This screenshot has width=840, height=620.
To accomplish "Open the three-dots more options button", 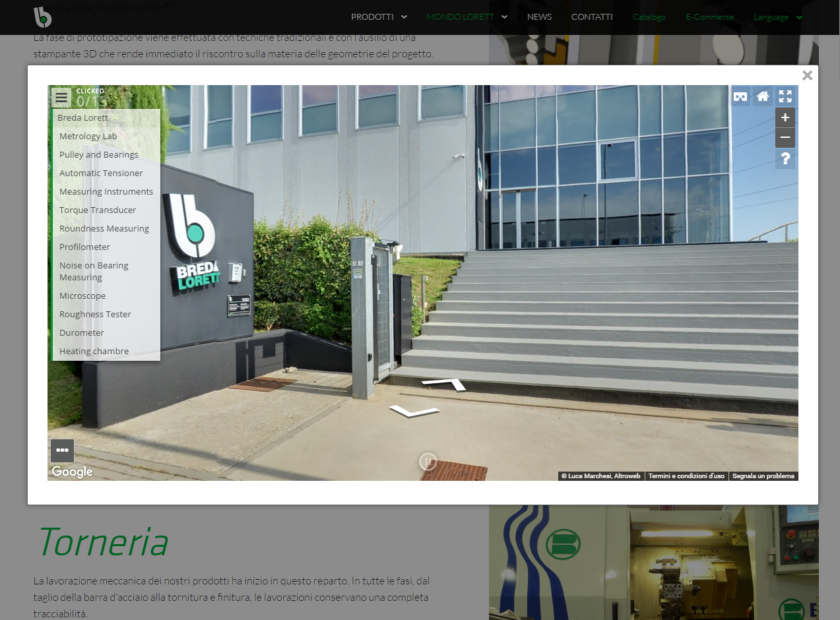I will 62,450.
